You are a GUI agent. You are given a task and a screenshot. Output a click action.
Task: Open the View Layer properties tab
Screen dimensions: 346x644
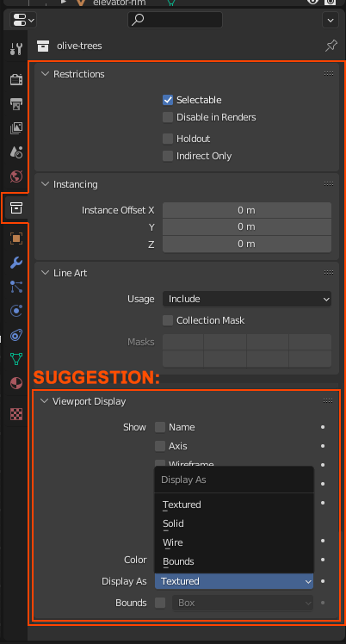(x=16, y=128)
